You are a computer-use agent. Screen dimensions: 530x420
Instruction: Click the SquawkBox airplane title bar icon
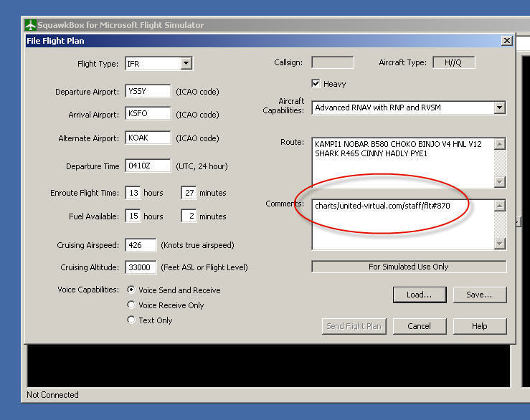point(31,25)
